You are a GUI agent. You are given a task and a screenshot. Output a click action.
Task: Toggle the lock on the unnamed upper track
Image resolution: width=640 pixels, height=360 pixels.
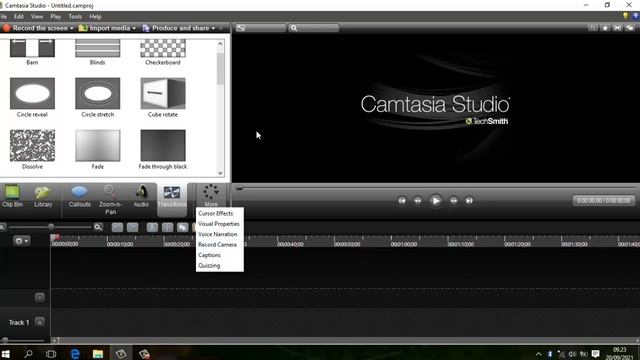(40, 298)
